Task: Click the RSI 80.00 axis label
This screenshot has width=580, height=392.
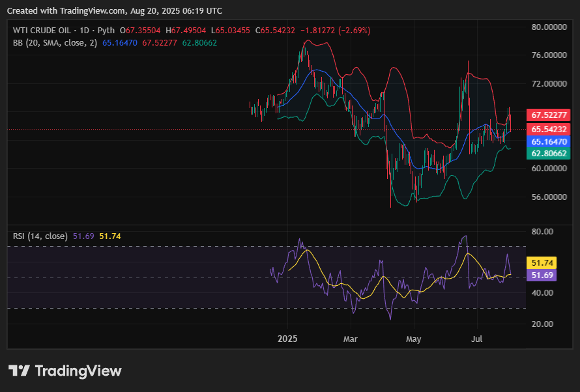Action: pyautogui.click(x=542, y=232)
